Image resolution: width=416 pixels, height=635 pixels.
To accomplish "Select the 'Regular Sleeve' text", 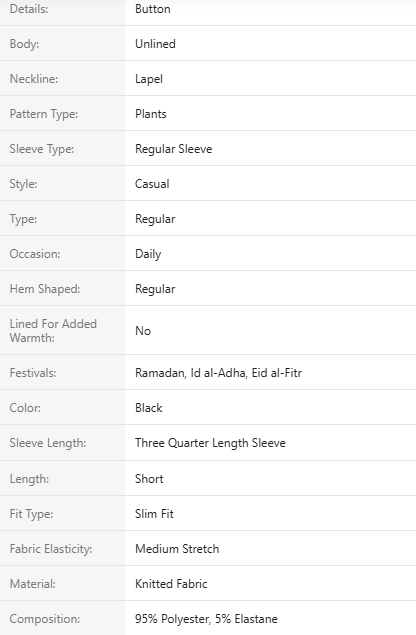I will click(174, 149).
